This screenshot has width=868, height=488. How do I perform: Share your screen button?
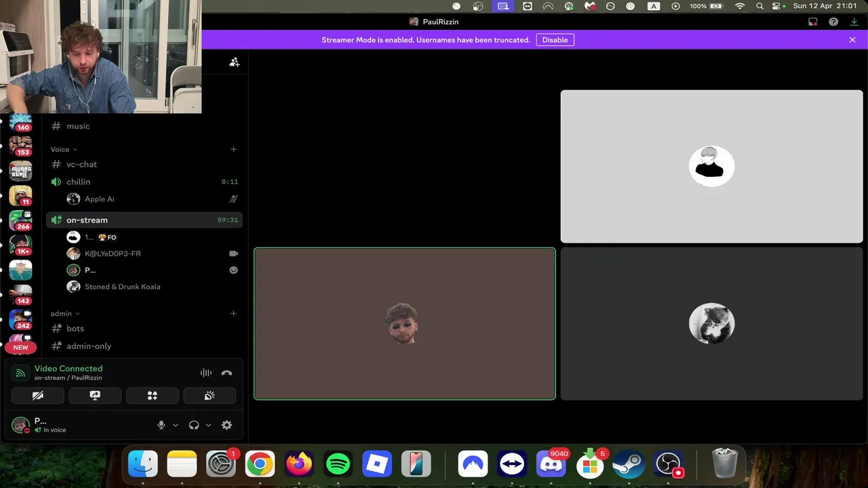(x=95, y=395)
